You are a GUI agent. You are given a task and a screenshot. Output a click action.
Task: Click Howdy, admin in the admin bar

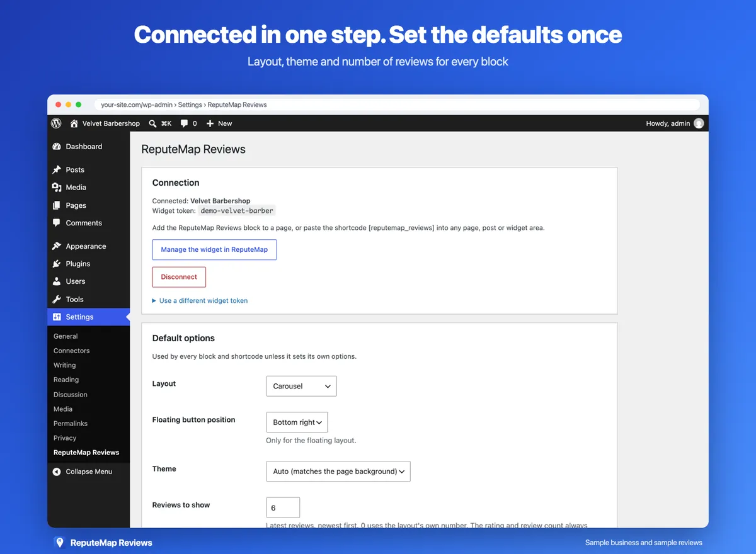[668, 123]
